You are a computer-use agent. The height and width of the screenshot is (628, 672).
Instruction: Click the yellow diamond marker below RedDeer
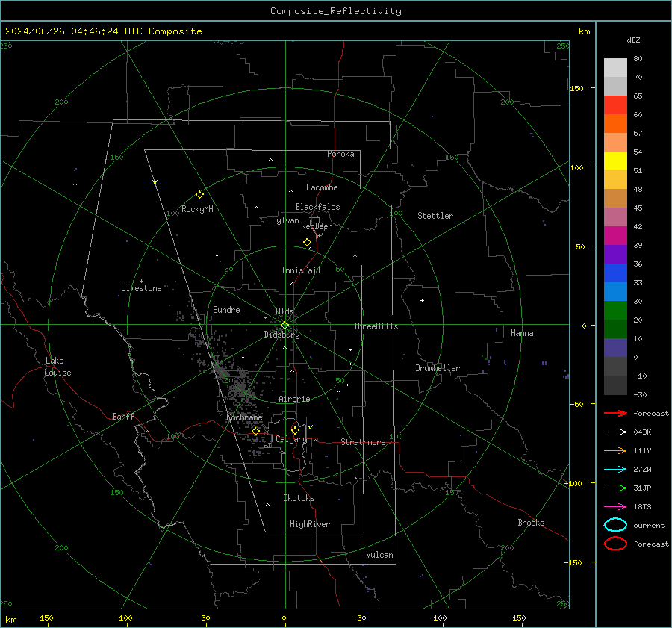tap(307, 243)
